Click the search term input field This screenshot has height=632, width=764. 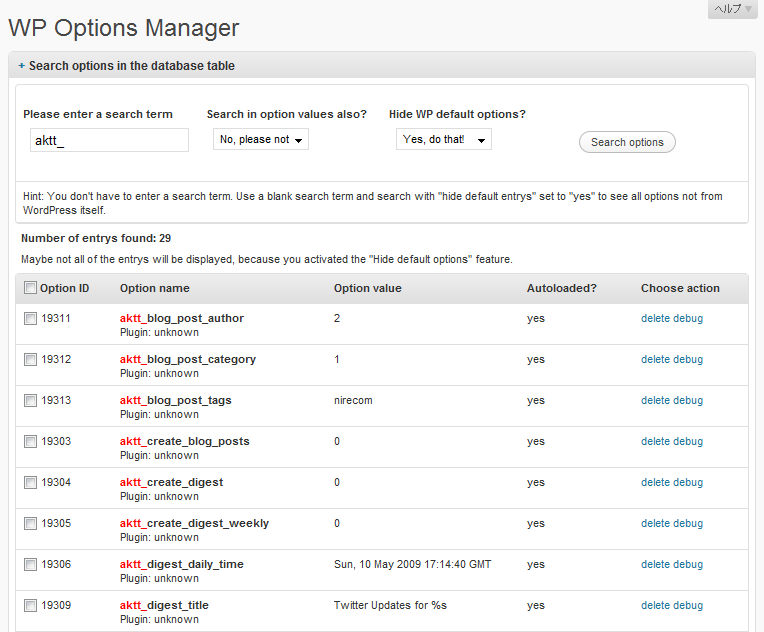pyautogui.click(x=109, y=140)
